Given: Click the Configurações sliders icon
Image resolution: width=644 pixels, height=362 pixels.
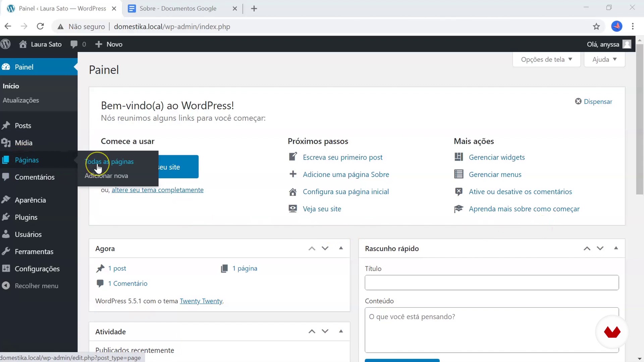Looking at the screenshot, I should [x=6, y=268].
